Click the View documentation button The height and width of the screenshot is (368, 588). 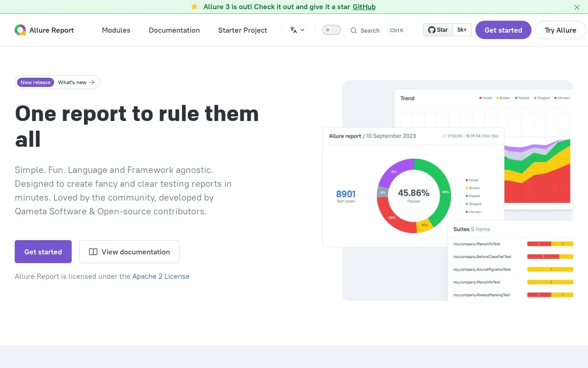[x=129, y=252]
